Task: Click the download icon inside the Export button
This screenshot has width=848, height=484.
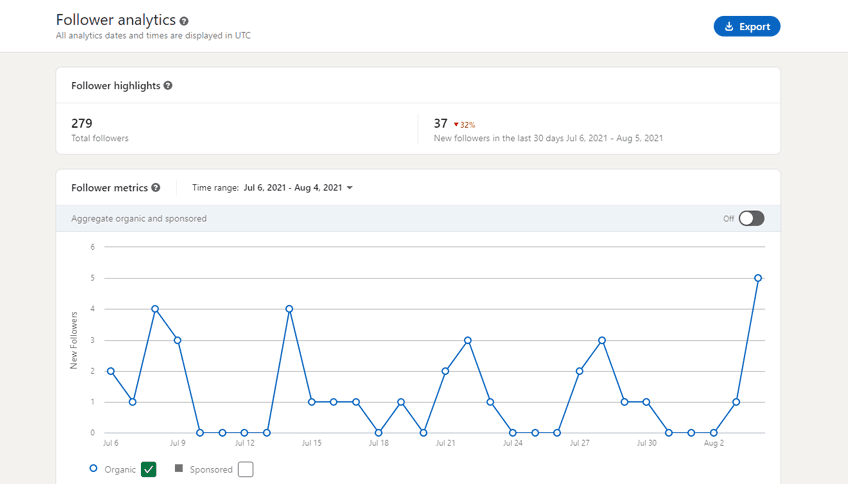Action: point(729,27)
